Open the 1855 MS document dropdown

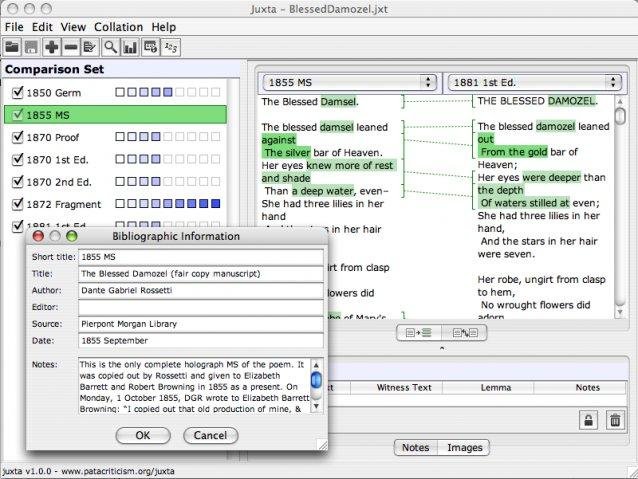tap(350, 82)
